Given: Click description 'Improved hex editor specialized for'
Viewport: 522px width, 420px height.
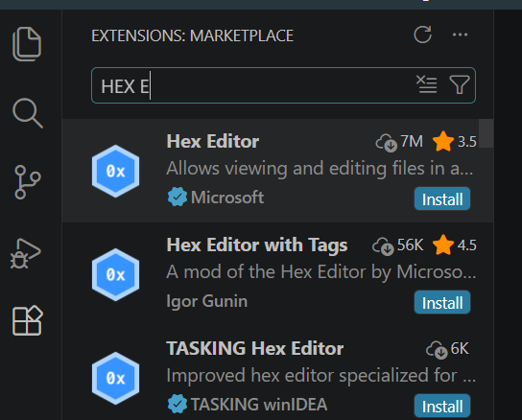Looking at the screenshot, I should [x=320, y=375].
